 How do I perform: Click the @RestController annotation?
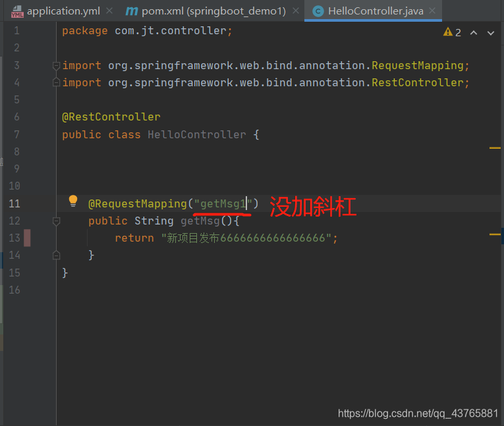[x=111, y=117]
